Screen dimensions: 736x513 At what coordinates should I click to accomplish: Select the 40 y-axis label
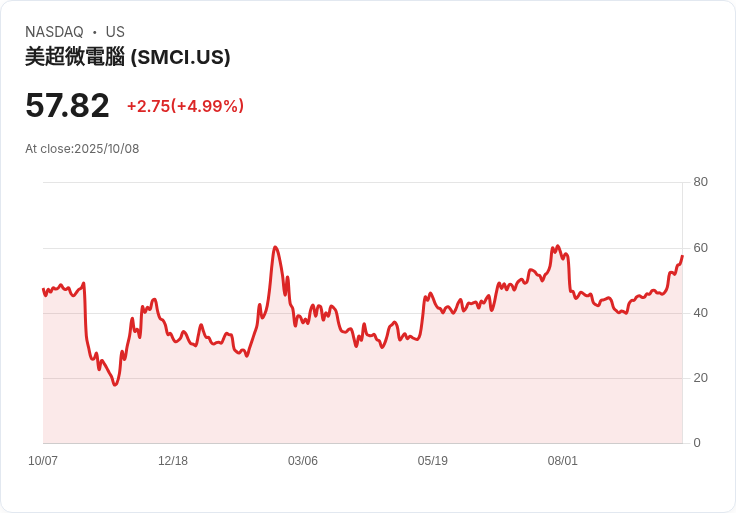(700, 313)
